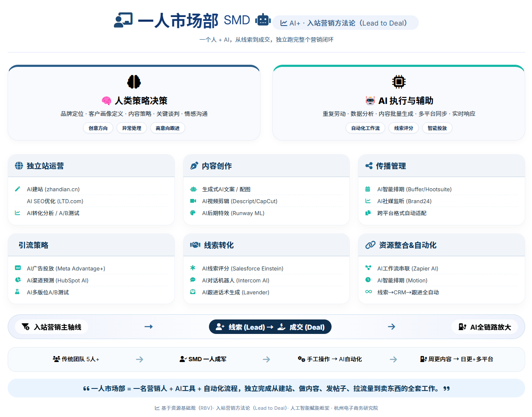The image size is (532, 417).
Task: Select the 高意向跟进 tag
Action: pyautogui.click(x=167, y=128)
